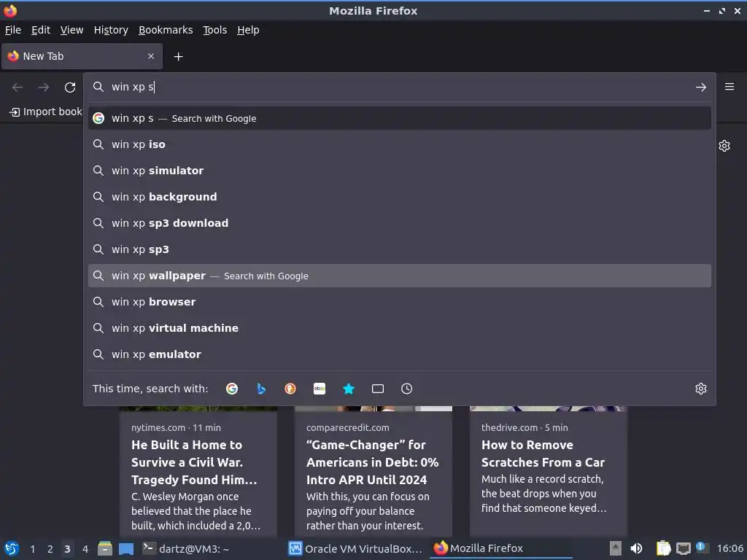747x560 pixels.
Task: Click the volume speaker tray icon
Action: [636, 548]
